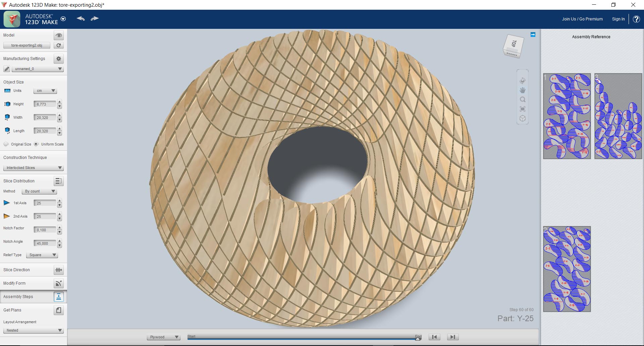Click Join Us / Go Premium link

click(x=582, y=19)
